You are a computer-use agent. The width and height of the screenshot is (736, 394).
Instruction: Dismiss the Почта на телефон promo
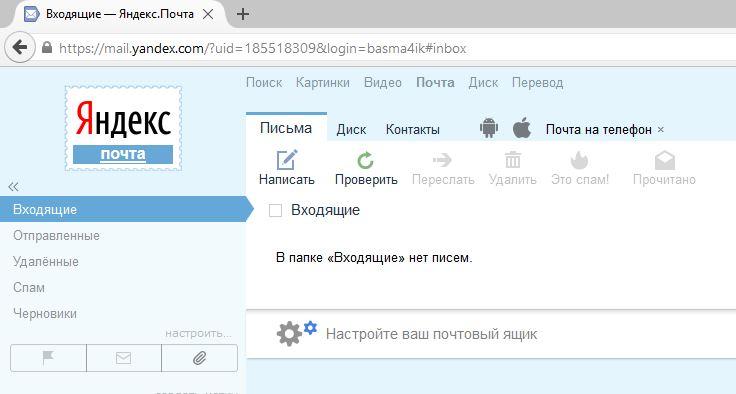click(661, 129)
